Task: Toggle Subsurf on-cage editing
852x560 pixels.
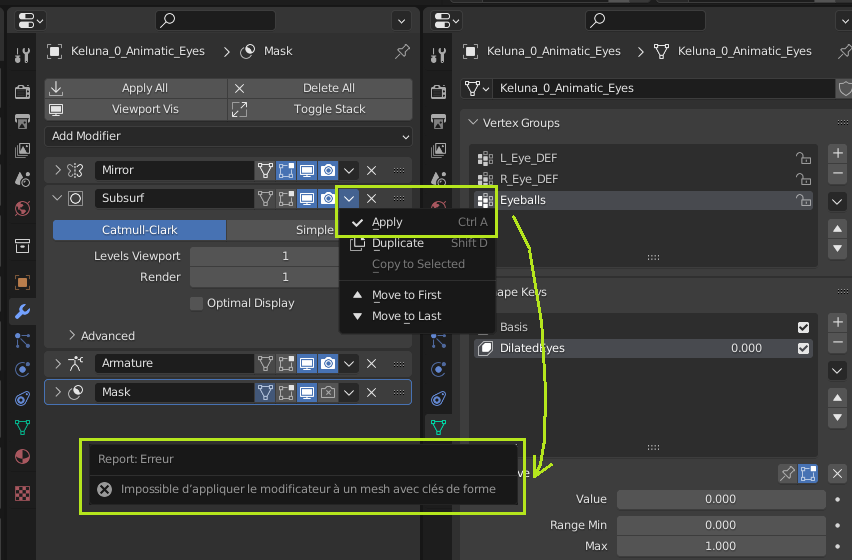Action: pyautogui.click(x=265, y=198)
